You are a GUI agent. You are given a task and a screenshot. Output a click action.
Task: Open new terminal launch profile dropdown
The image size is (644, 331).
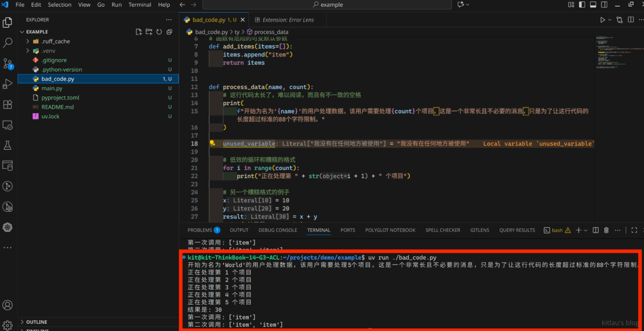pos(586,230)
